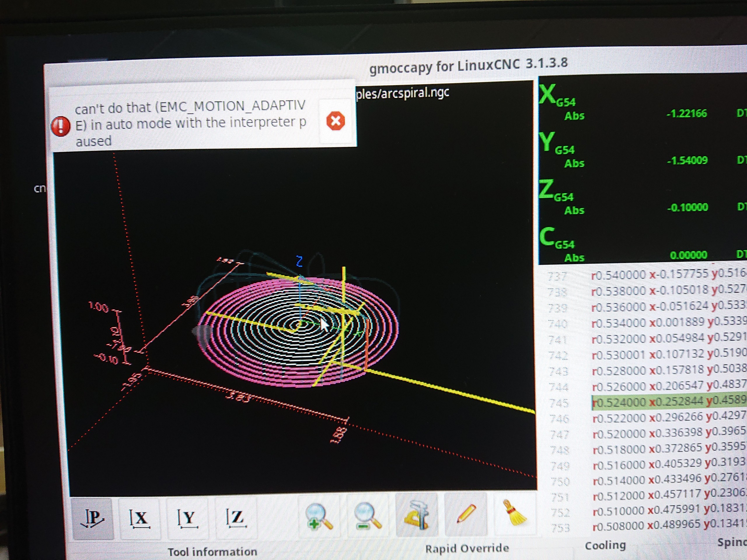Click the X value -1.22166
Image resolution: width=747 pixels, height=560 pixels.
pyautogui.click(x=687, y=113)
